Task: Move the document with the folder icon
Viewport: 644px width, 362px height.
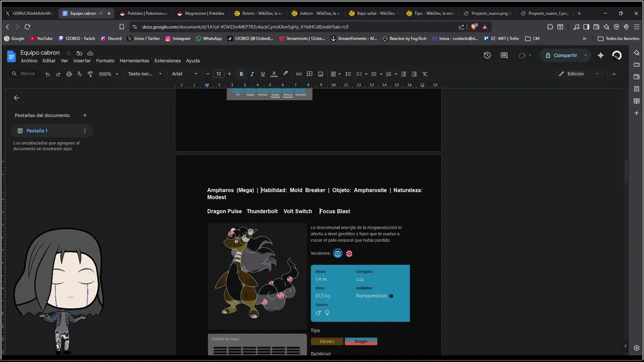Action: pyautogui.click(x=79, y=53)
